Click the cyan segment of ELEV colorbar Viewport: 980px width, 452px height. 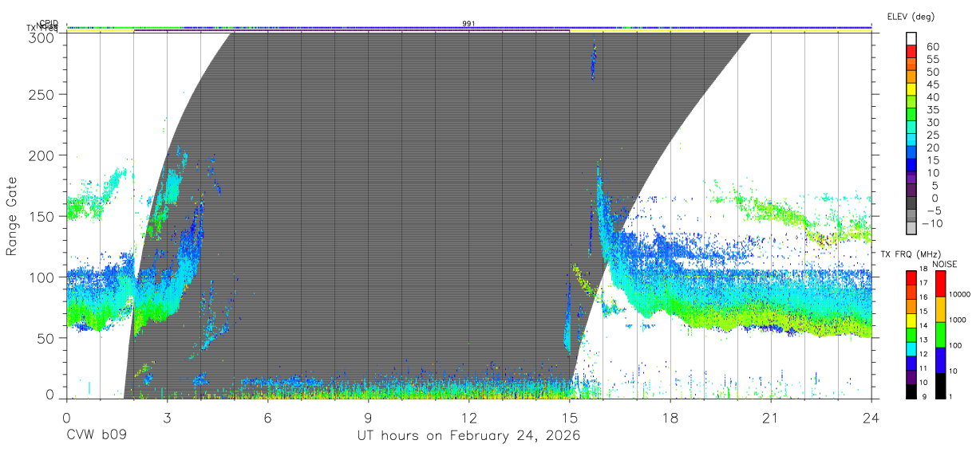[x=912, y=138]
